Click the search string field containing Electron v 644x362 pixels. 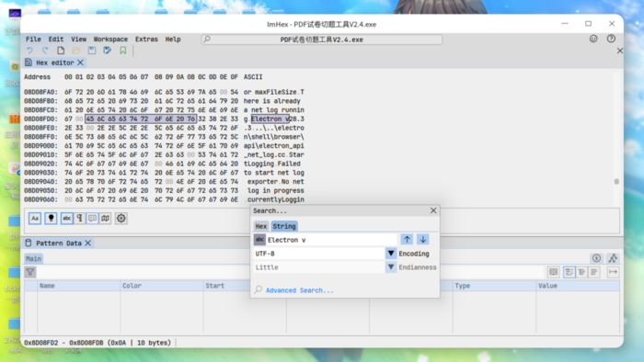pyautogui.click(x=332, y=240)
